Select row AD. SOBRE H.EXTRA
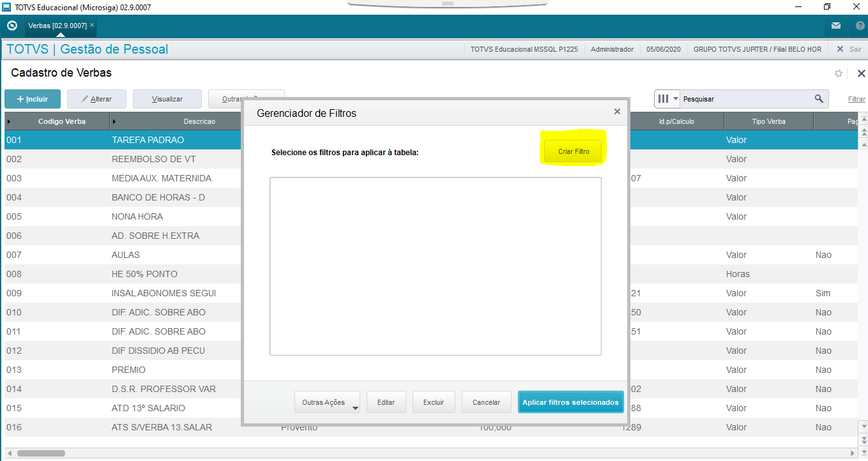 (x=123, y=236)
